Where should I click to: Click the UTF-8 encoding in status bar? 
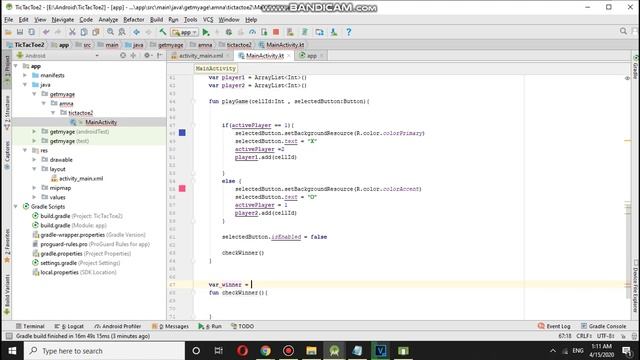tap(606, 336)
